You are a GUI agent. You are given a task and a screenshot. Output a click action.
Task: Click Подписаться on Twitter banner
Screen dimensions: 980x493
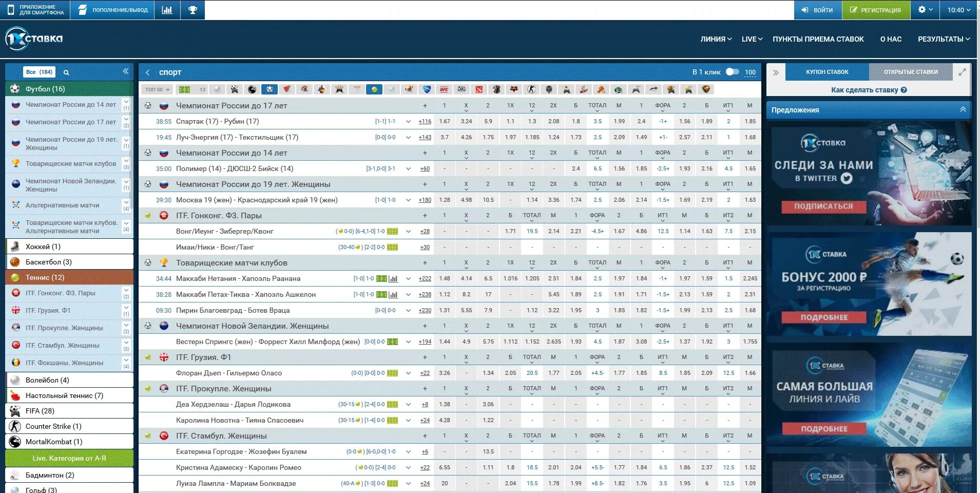(823, 206)
